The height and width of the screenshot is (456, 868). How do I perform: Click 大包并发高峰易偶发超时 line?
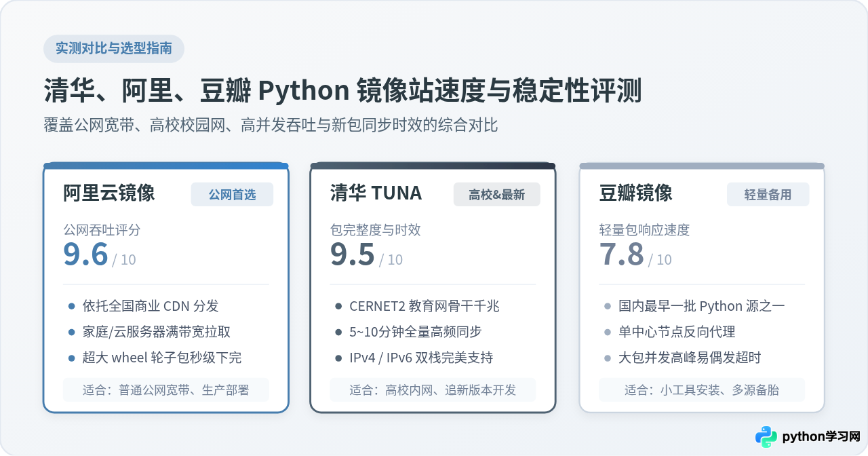[x=690, y=358]
